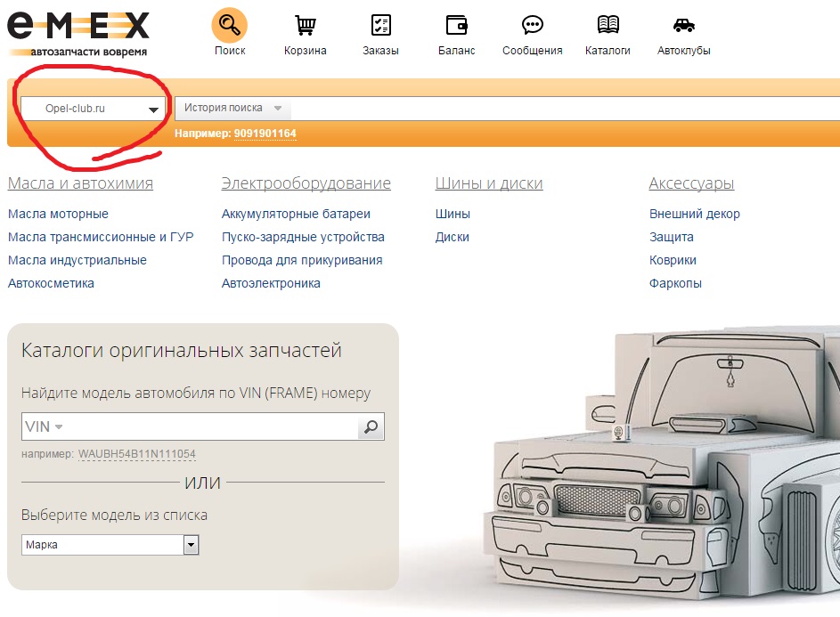Open the Внешний декор link
Screen dimensions: 840x617
click(694, 214)
